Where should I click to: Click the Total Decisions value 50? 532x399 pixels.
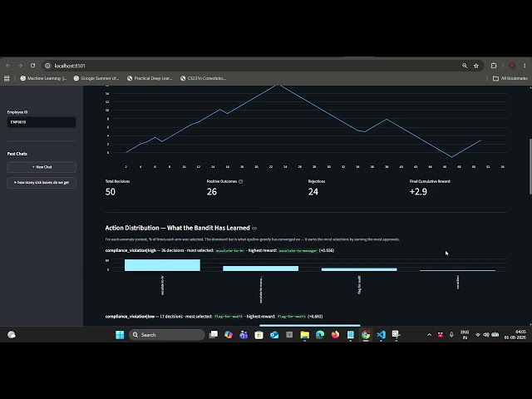point(111,192)
